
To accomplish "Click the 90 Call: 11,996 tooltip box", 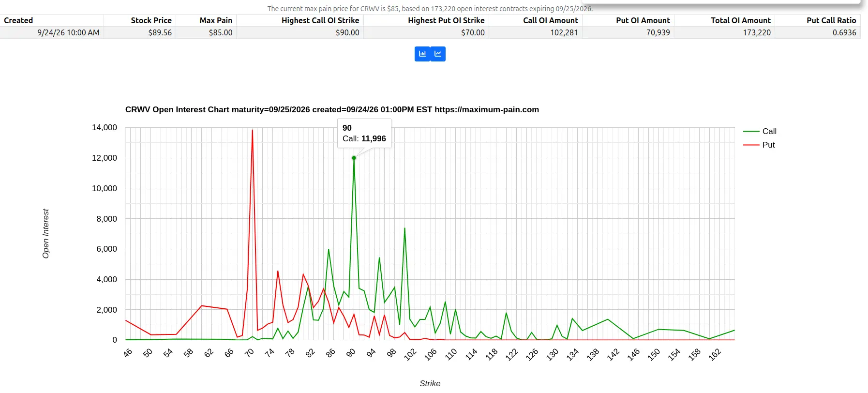I will point(364,133).
